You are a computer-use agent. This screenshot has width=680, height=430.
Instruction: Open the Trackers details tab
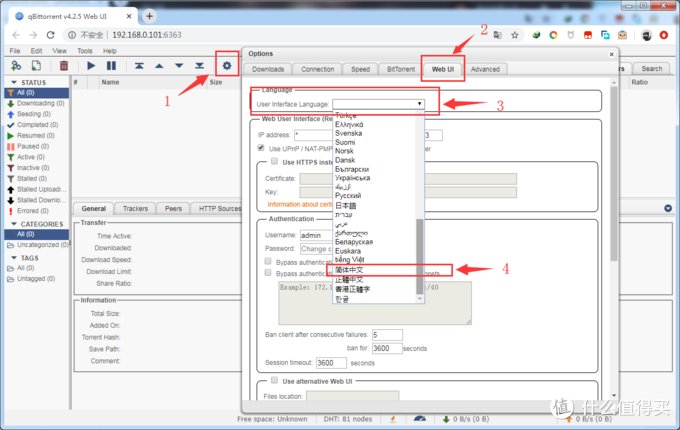[x=135, y=208]
